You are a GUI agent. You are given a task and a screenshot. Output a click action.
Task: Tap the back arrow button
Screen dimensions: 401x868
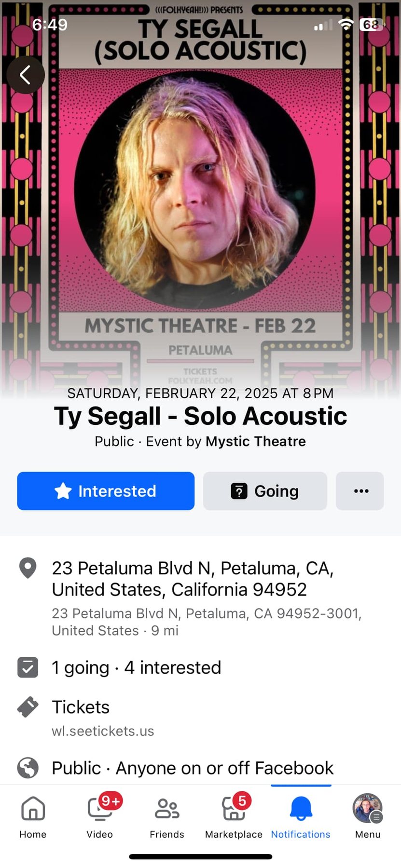(x=26, y=75)
